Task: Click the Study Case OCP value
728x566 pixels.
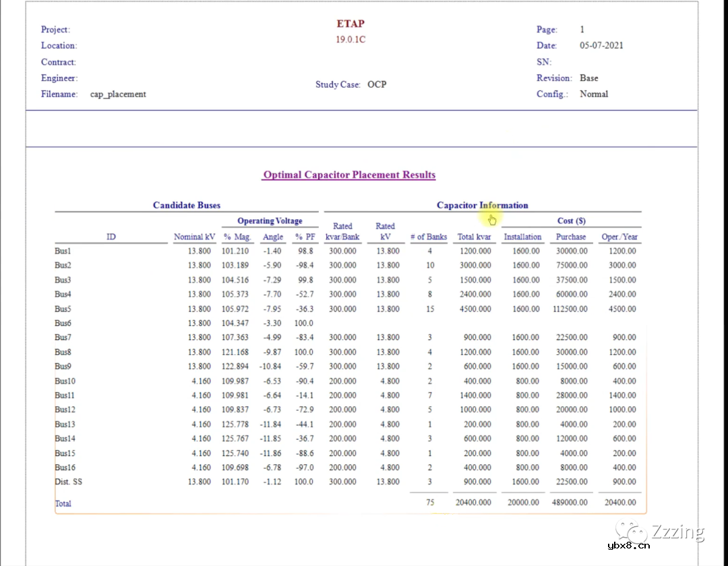Action: click(x=377, y=85)
